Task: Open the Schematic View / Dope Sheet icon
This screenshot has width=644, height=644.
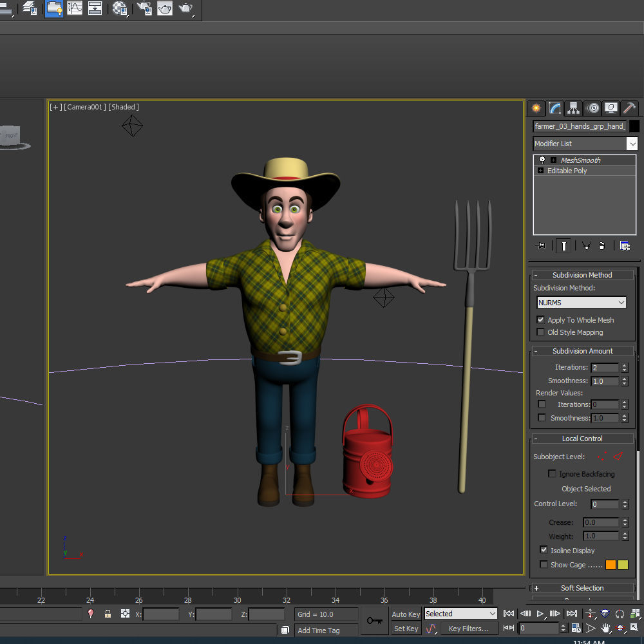Action: (95, 8)
